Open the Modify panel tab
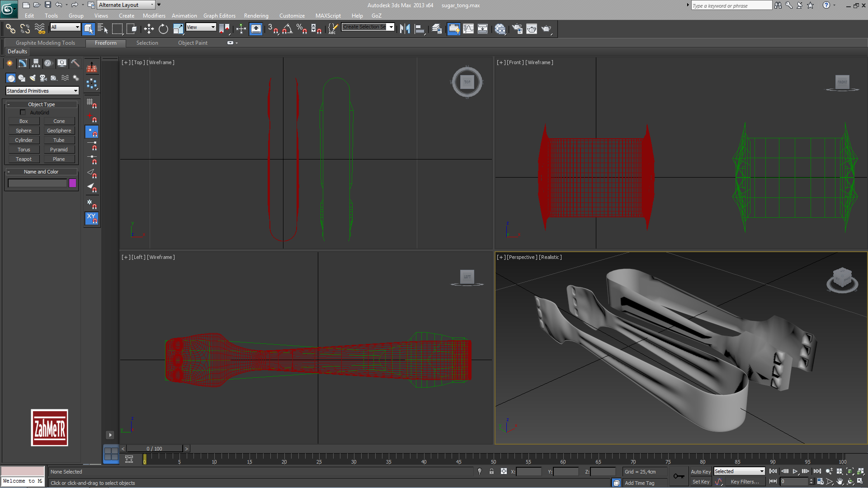 (x=23, y=63)
